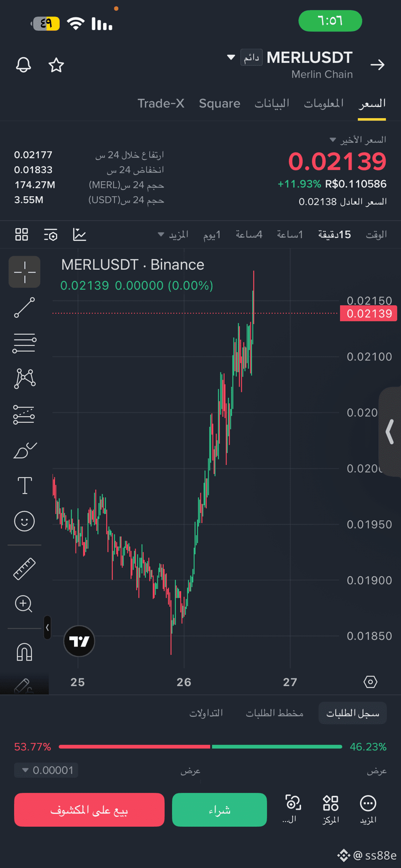The image size is (401, 868).
Task: Tap the status bar time 6:56
Action: (330, 21)
